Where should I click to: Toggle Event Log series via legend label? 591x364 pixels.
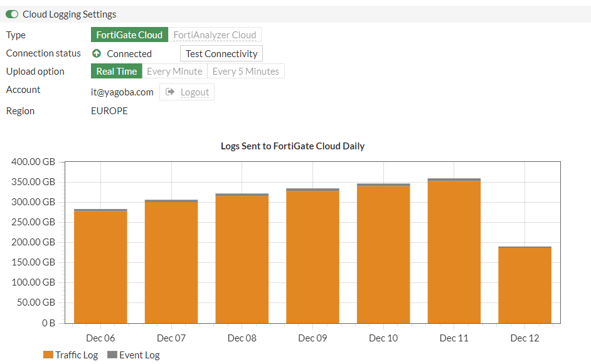139,355
